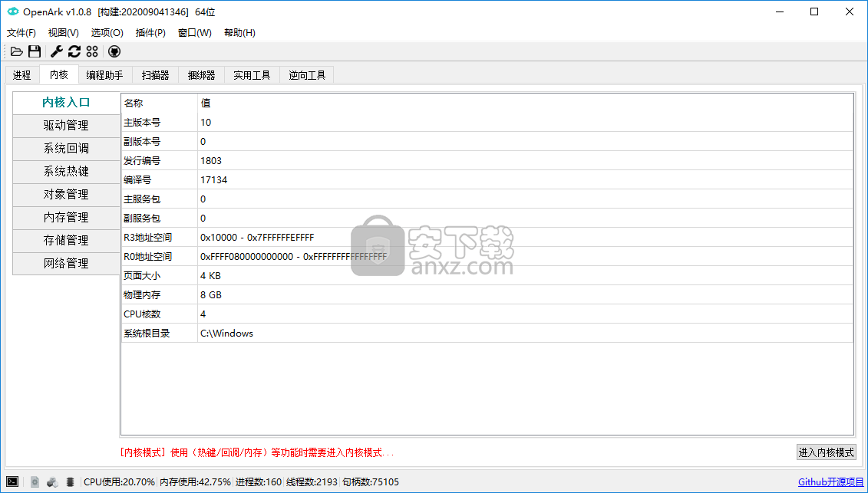Viewport: 868px width, 493px height.
Task: Click the four-circles toolbar icon
Action: (x=92, y=51)
